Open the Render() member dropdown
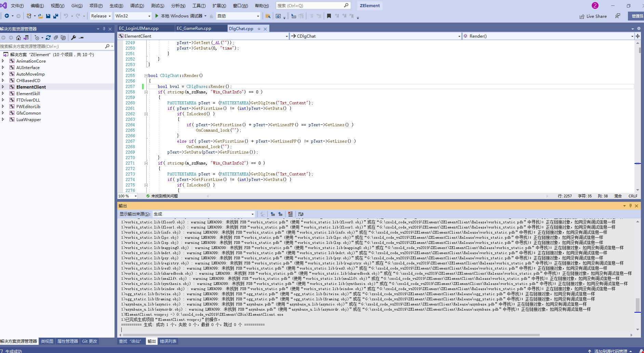Image resolution: width=644 pixels, height=353 pixels. pos(549,36)
